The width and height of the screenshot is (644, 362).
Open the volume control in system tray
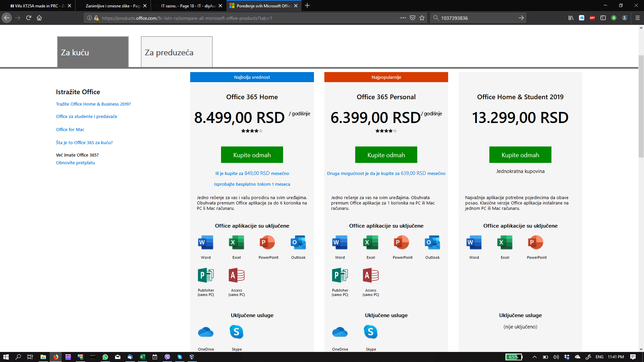[x=556, y=357]
